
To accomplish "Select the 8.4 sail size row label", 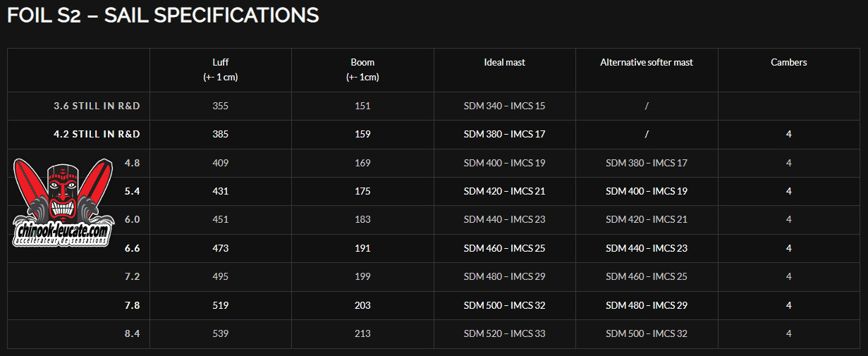I will (132, 333).
